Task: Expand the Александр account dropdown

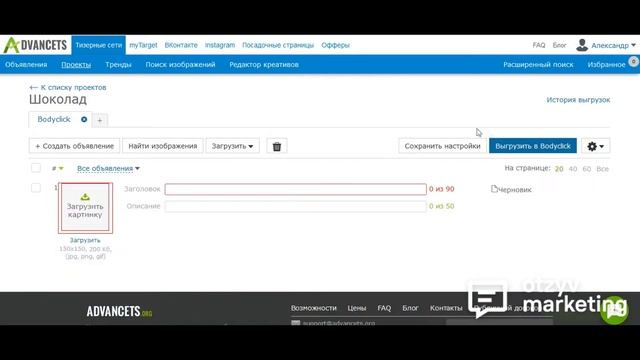Action: (613, 45)
